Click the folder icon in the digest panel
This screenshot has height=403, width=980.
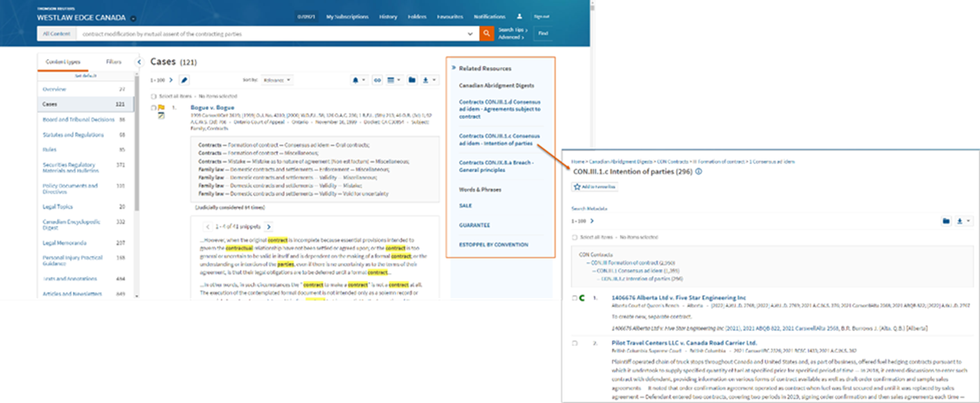click(945, 221)
